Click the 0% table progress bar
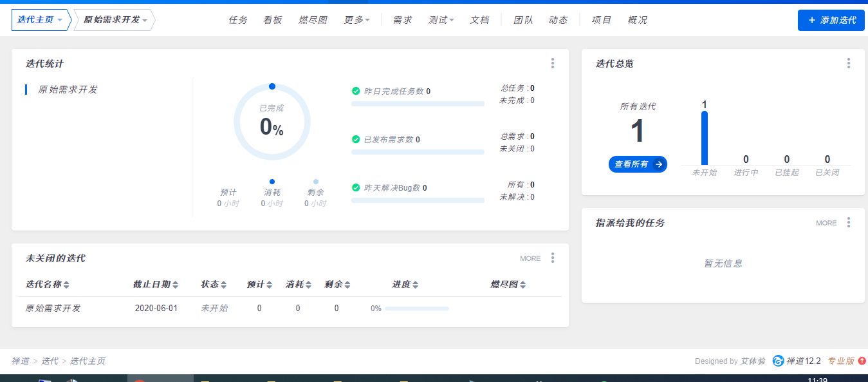868x382 pixels. [417, 309]
